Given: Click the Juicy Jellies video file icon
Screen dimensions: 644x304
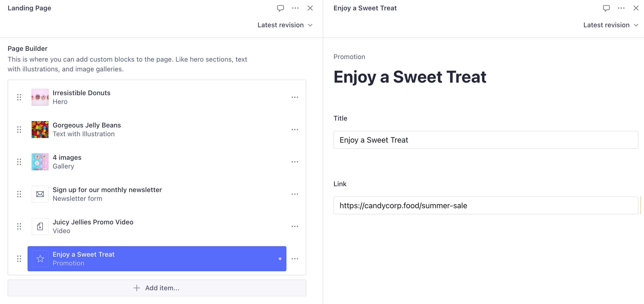Looking at the screenshot, I should click(x=40, y=226).
